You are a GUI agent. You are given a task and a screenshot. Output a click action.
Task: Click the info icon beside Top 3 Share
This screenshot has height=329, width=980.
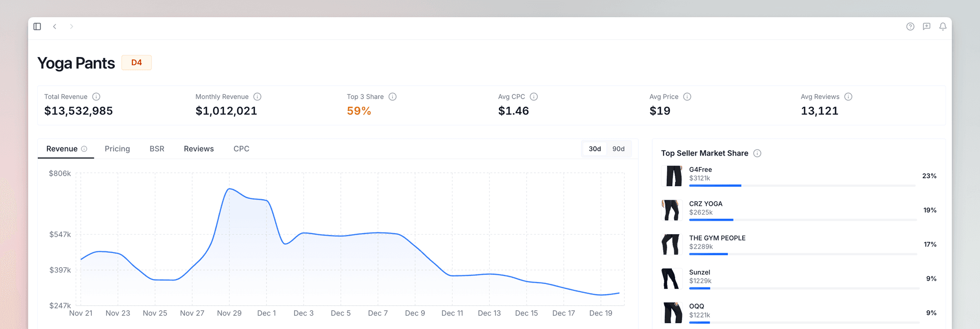pyautogui.click(x=392, y=97)
